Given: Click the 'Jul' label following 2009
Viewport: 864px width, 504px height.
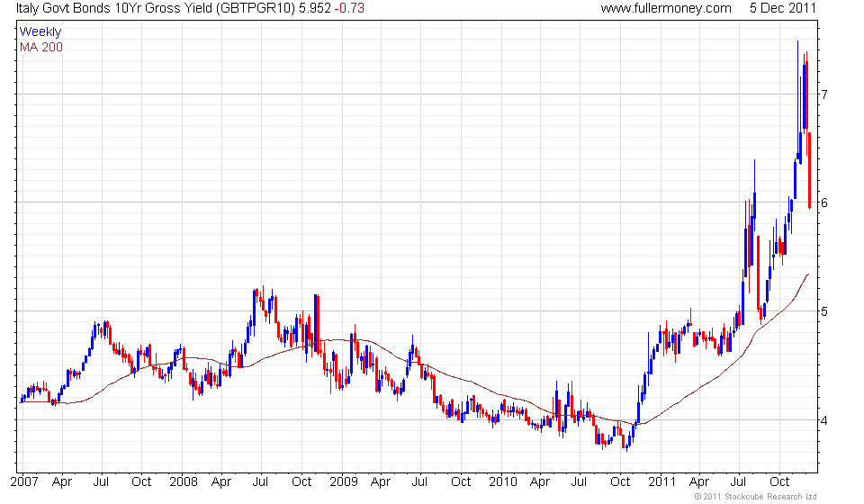Looking at the screenshot, I should 419,482.
